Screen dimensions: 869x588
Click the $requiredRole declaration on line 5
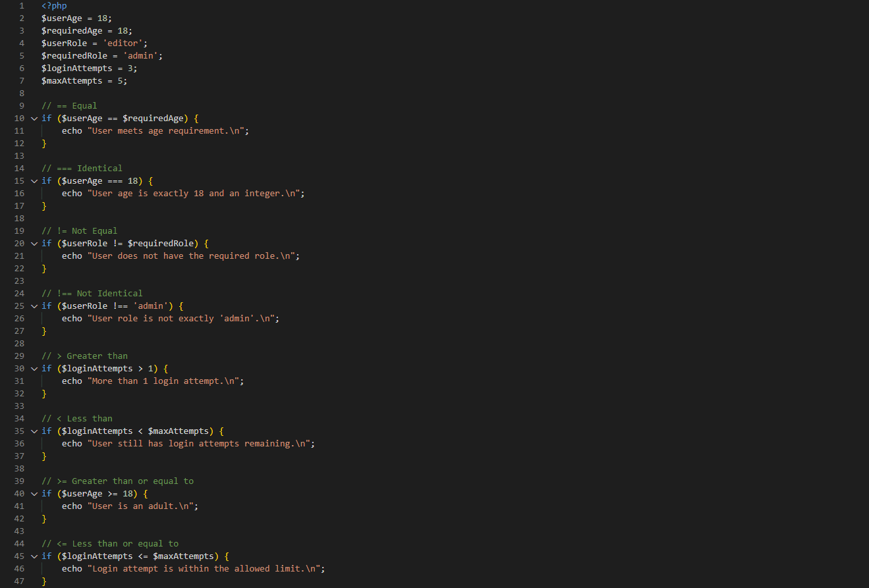102,56
